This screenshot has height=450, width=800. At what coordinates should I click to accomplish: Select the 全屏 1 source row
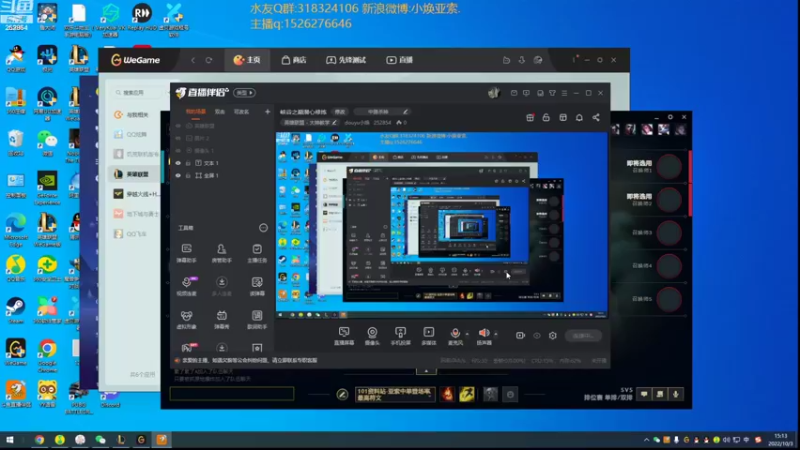pyautogui.click(x=222, y=176)
